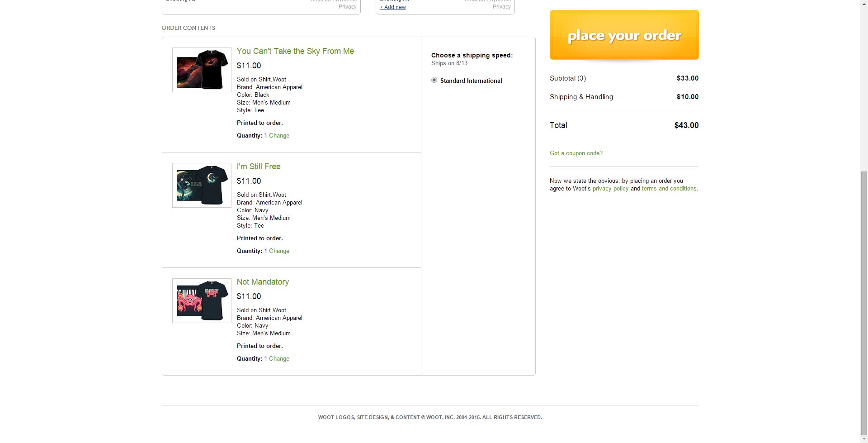Change quantity for You Can't Take the Sky shirt
This screenshot has height=443, width=868.
279,135
